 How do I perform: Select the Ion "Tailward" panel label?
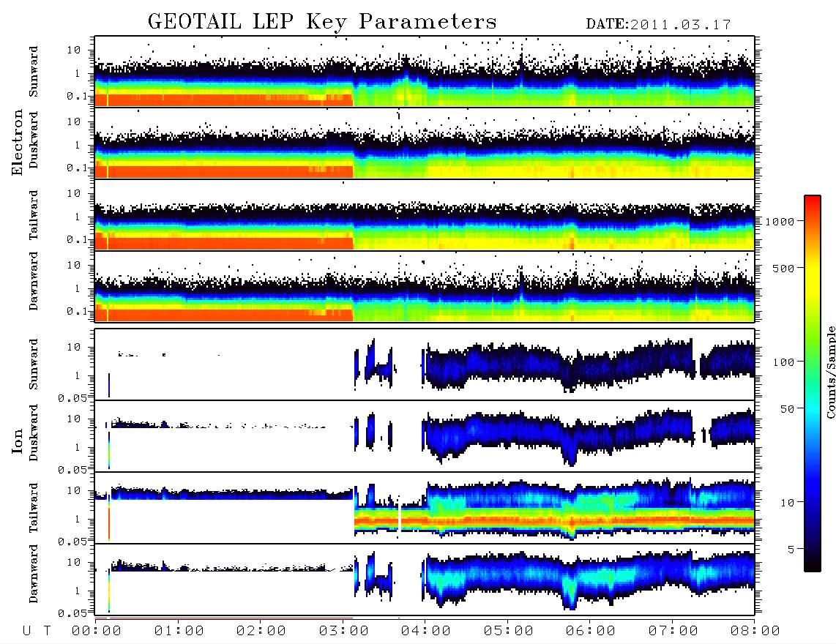click(x=34, y=508)
